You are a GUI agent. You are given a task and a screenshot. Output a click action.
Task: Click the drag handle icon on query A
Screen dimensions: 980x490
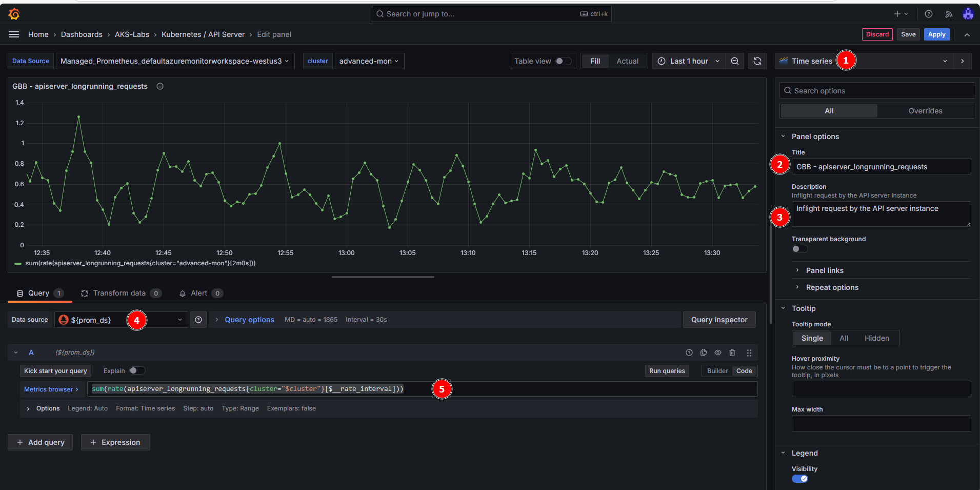tap(749, 352)
